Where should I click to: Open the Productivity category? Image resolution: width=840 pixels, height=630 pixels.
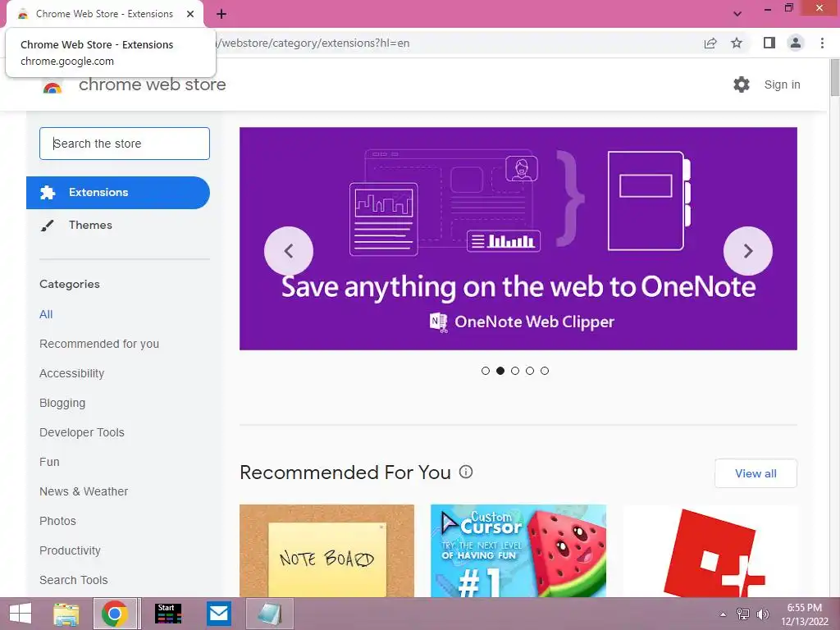[x=71, y=550]
